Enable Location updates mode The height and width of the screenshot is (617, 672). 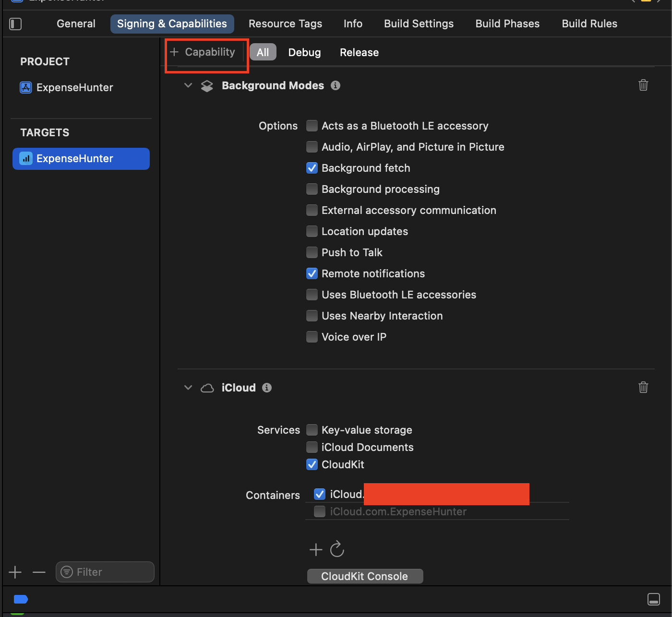[x=312, y=231]
